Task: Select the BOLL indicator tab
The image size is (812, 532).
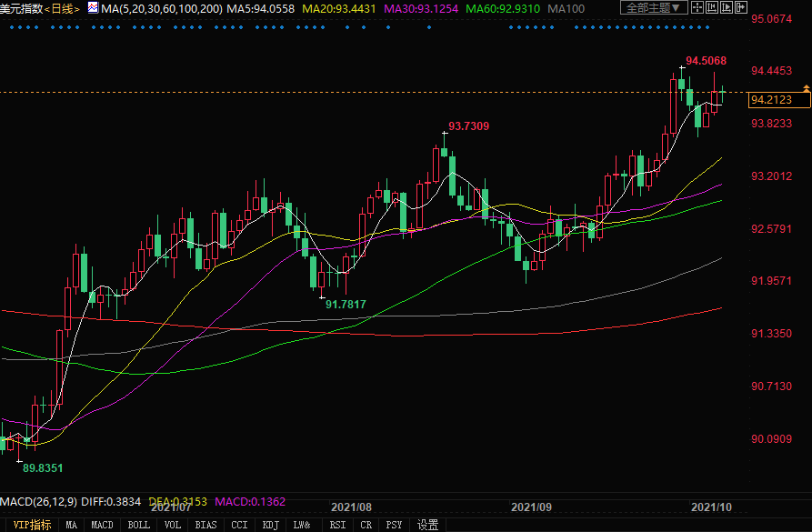Action: point(138,525)
